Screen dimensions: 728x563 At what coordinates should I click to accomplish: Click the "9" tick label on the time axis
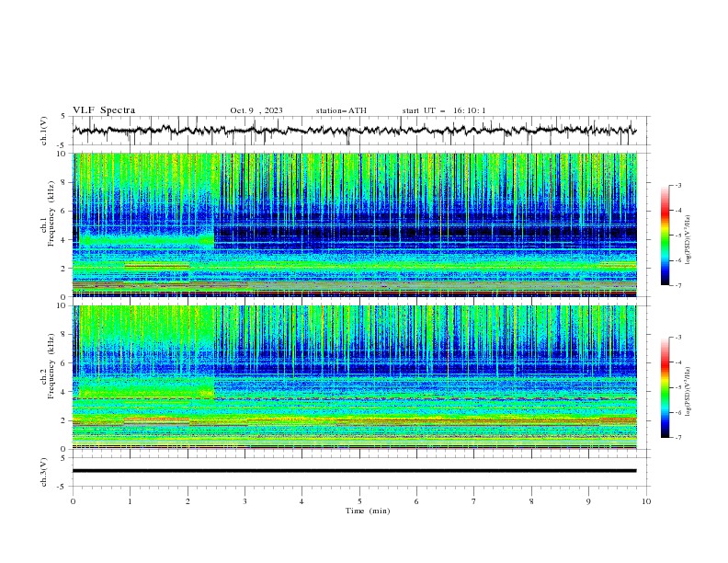[x=588, y=501]
